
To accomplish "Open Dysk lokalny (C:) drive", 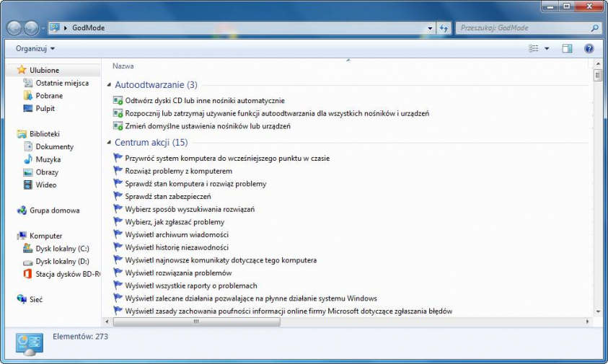I will [61, 249].
